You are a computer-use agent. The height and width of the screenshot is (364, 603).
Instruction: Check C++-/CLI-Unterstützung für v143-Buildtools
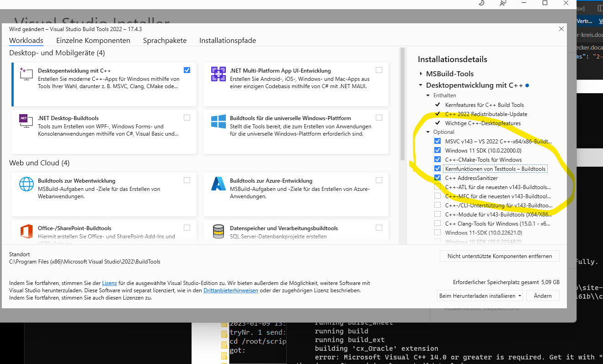pos(438,205)
